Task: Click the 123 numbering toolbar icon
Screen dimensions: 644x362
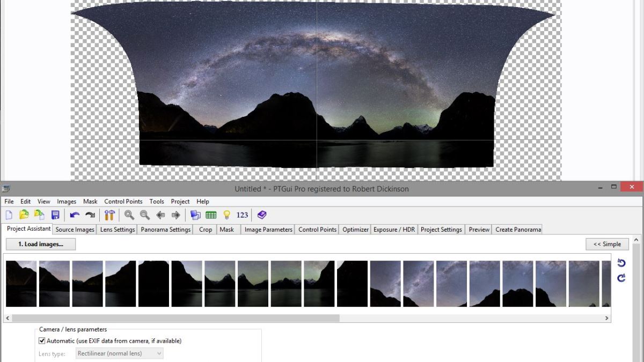Action: [242, 215]
